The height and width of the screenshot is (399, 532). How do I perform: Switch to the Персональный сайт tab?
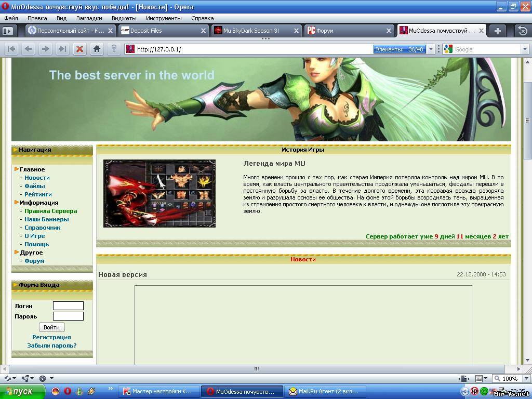tap(71, 31)
